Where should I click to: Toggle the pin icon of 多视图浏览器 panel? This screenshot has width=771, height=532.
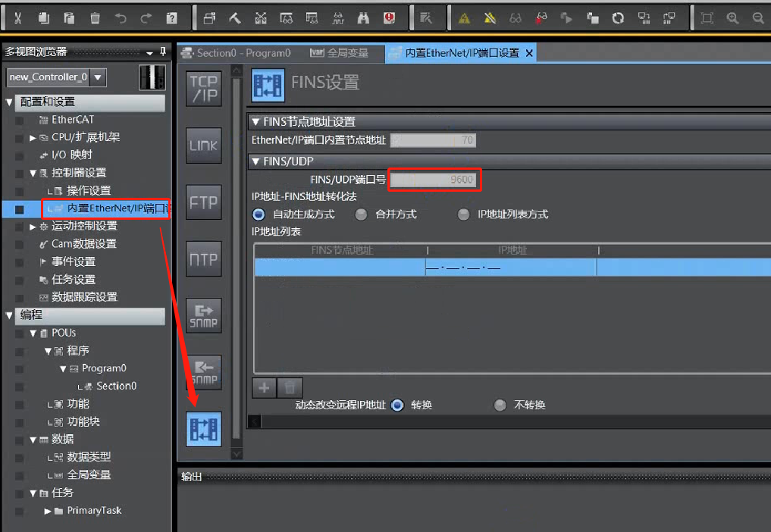click(x=163, y=52)
